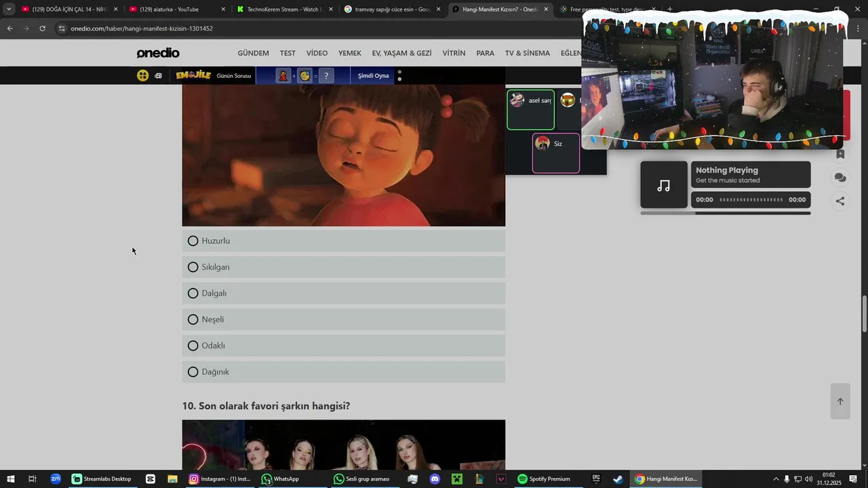Image resolution: width=868 pixels, height=488 pixels.
Task: Open File Explorer from taskbar
Action: pos(172,479)
